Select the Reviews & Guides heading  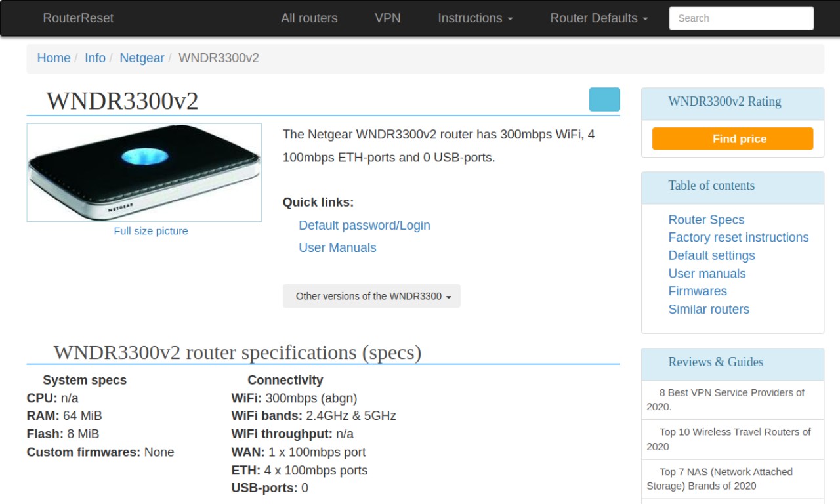(715, 362)
